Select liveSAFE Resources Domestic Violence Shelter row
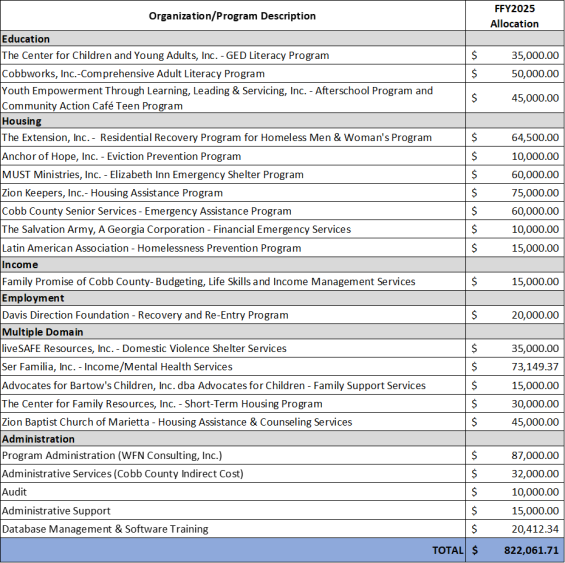Screen dimensions: 565x563 [x=144, y=348]
